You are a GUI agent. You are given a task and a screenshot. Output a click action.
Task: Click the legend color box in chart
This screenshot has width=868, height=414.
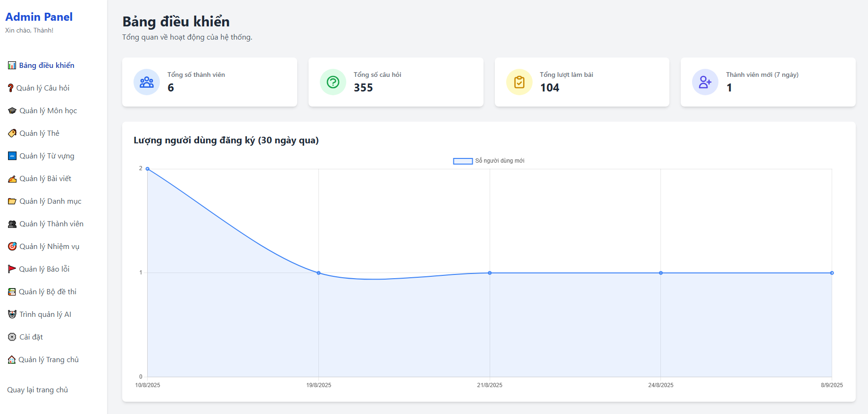tap(463, 161)
